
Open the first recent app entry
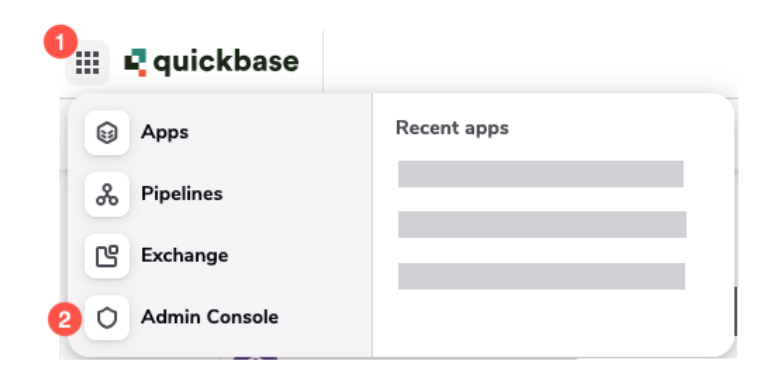(541, 174)
